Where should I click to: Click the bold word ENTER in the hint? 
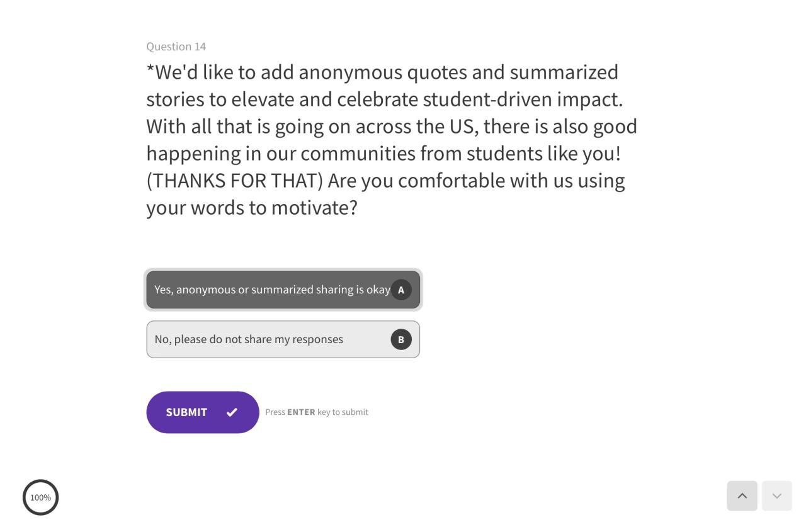[301, 412]
